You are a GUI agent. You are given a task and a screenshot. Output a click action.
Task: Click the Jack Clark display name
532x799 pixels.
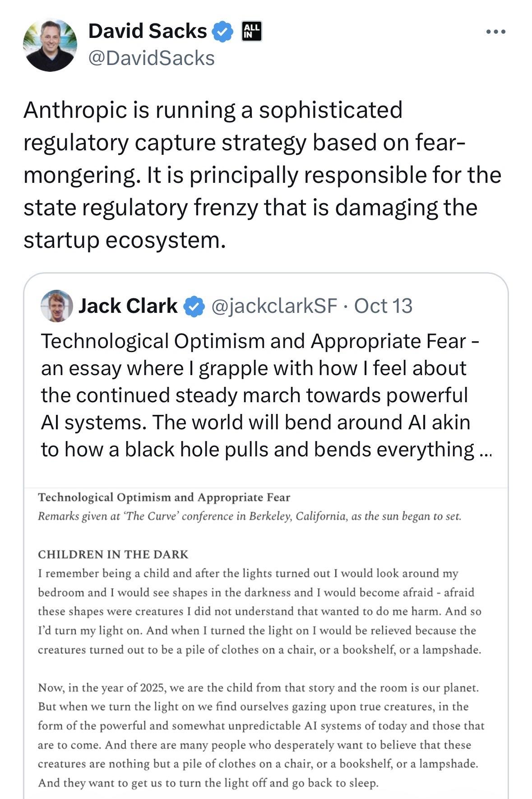(x=128, y=306)
